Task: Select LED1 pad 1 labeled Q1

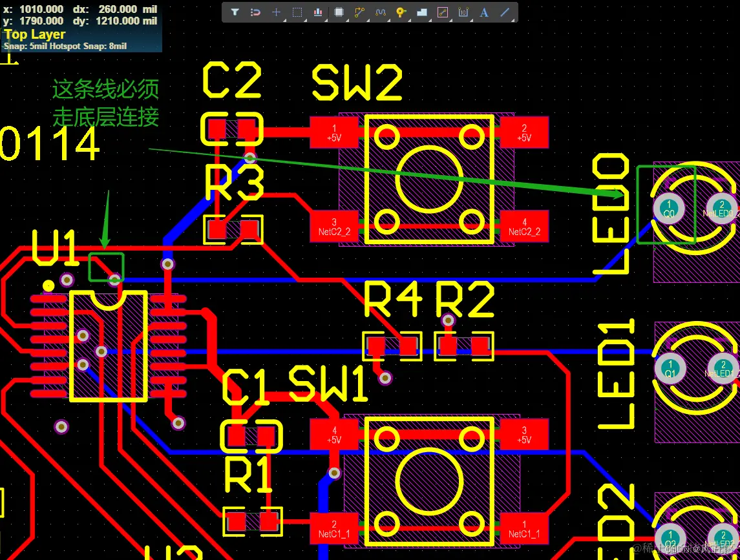Action: click(x=670, y=368)
